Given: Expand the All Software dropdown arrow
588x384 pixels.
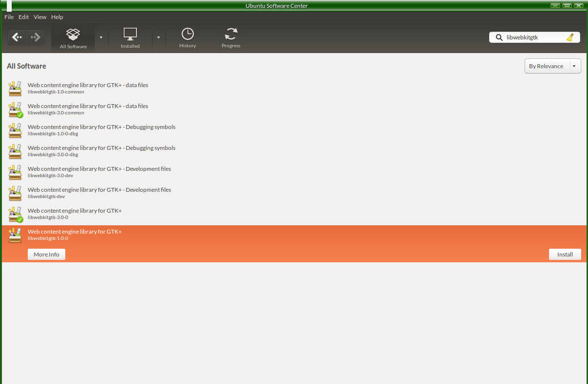Looking at the screenshot, I should click(x=101, y=37).
